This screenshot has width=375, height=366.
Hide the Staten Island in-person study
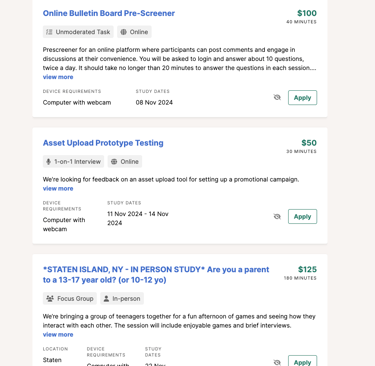pyautogui.click(x=277, y=362)
